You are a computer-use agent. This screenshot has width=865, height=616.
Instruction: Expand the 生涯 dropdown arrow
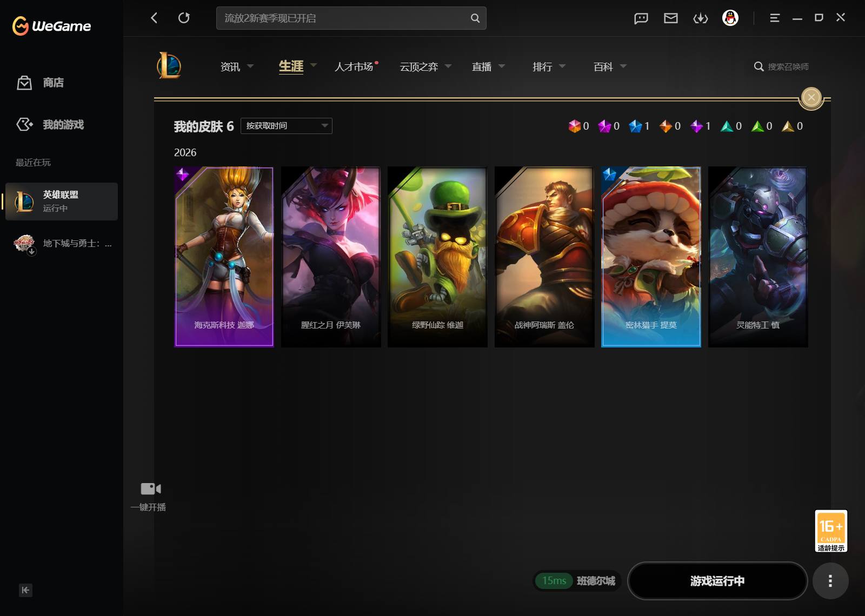coord(314,65)
